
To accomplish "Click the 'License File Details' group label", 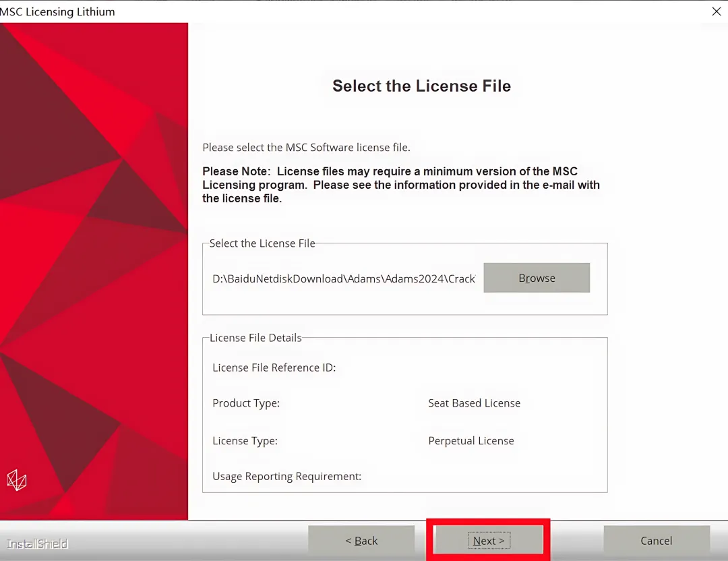I will 255,338.
